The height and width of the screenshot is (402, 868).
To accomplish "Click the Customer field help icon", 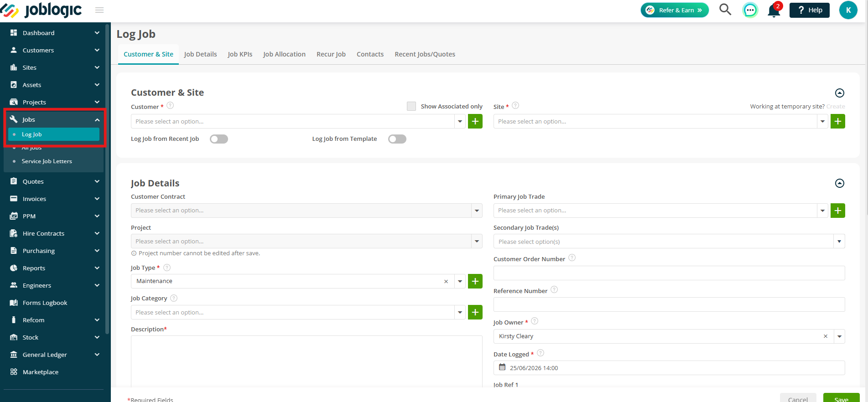I will point(170,106).
